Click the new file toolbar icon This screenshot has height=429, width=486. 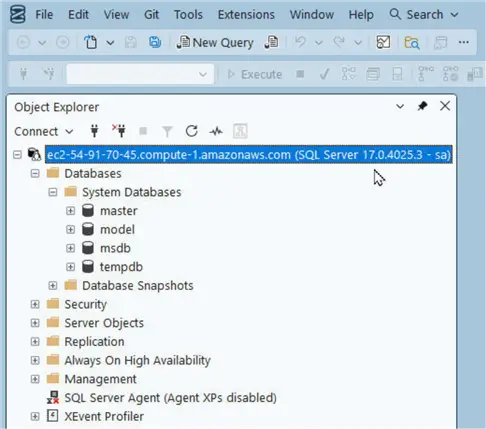(90, 43)
